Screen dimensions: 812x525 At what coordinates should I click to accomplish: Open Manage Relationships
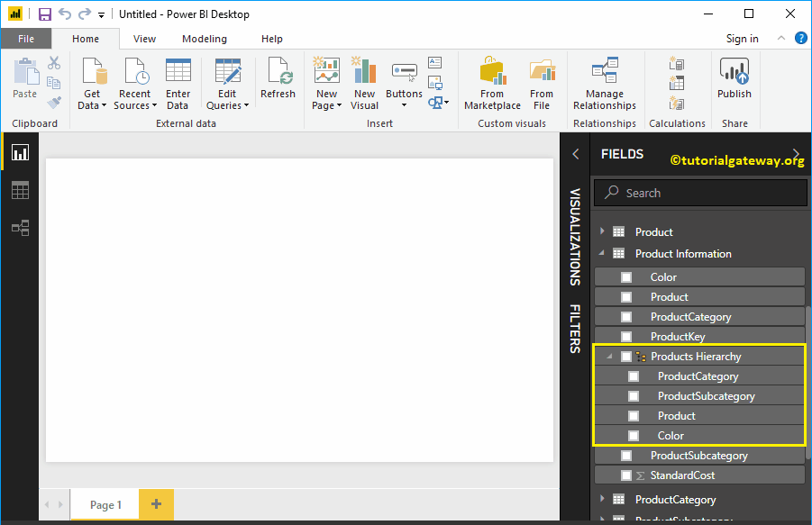(x=604, y=72)
